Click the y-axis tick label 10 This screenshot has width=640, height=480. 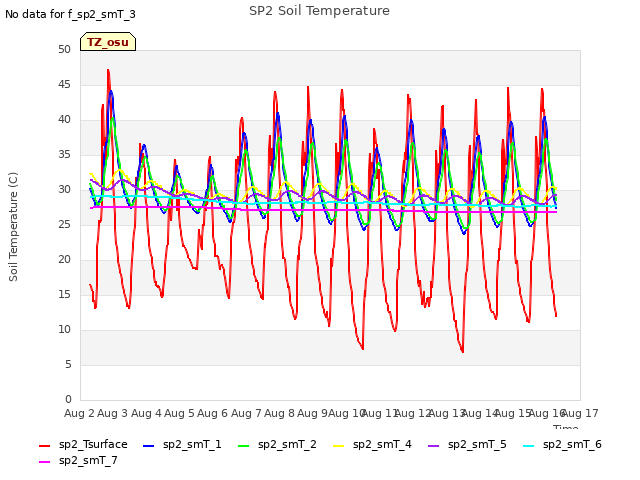[x=64, y=329]
